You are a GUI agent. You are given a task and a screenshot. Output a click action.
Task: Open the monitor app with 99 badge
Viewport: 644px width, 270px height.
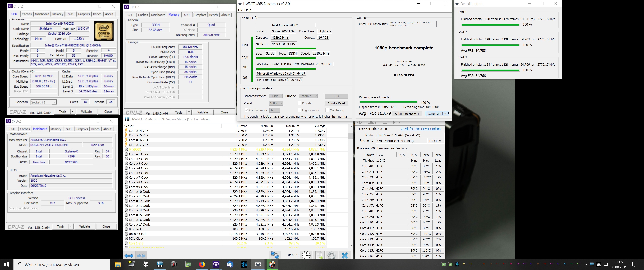tap(131, 265)
